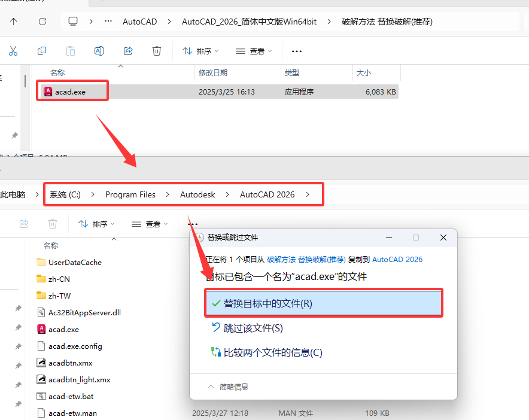Go to Autodesk in the address bar
The image size is (529, 420).
pyautogui.click(x=197, y=194)
